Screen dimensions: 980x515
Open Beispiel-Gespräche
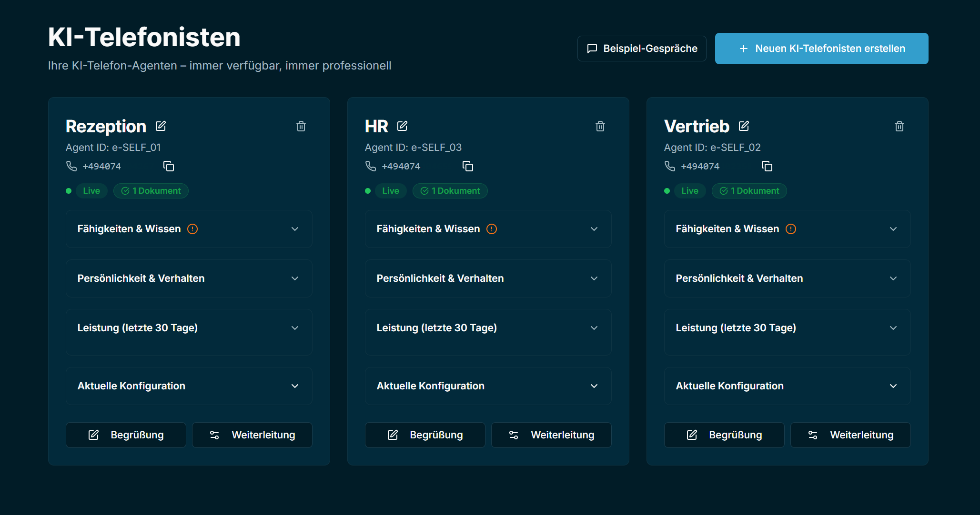(x=641, y=49)
